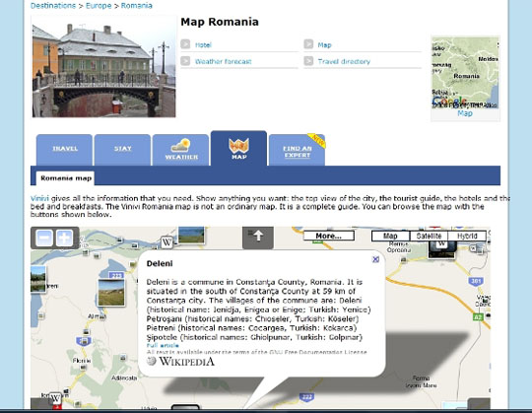Click the Wikipedia W marker at bottom left
532x413 pixels.
(55, 398)
